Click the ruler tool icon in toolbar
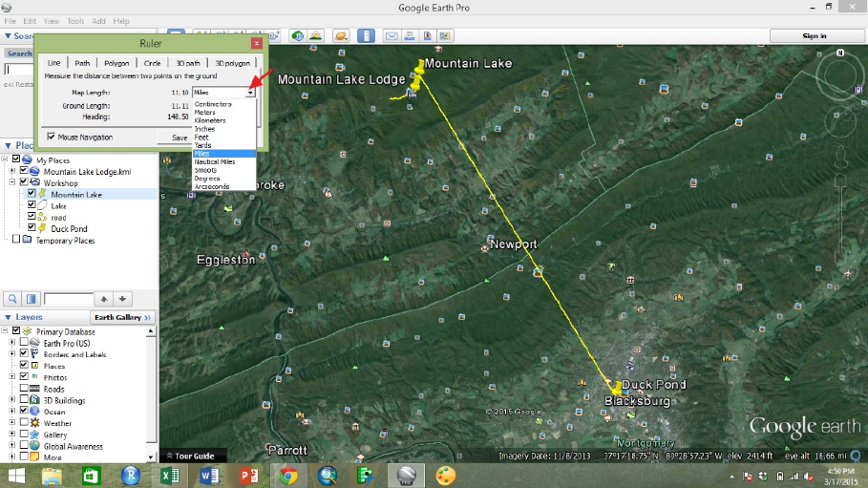The width and height of the screenshot is (868, 488). (366, 36)
